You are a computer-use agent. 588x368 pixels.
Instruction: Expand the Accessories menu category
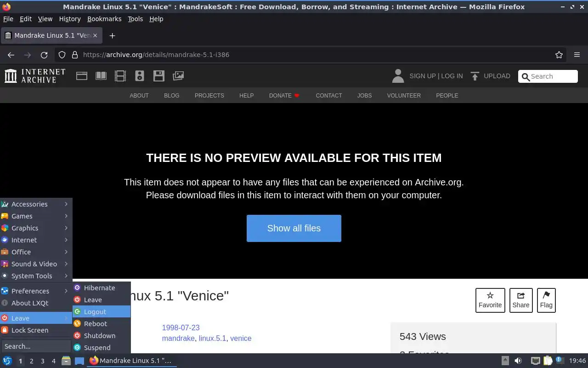tap(36, 204)
